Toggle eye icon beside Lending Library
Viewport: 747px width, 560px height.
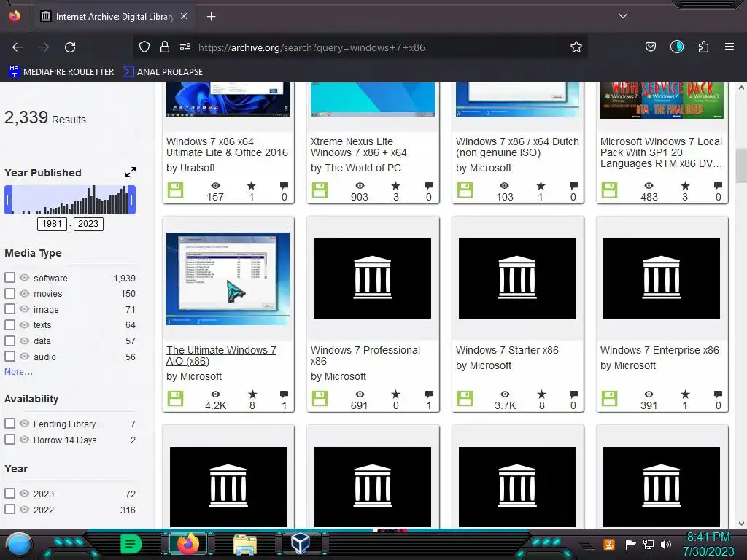pyautogui.click(x=24, y=424)
